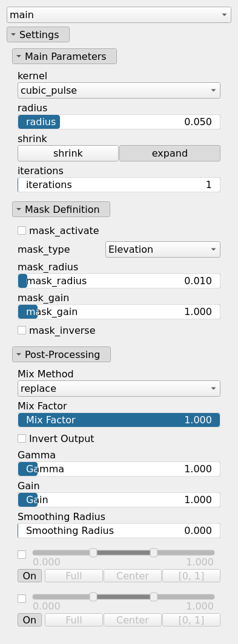
Task: Collapse the Main Parameters group
Action: click(65, 56)
